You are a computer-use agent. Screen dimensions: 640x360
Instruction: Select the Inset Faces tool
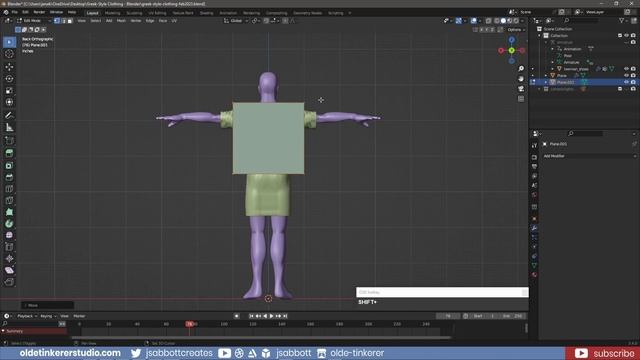(x=9, y=165)
